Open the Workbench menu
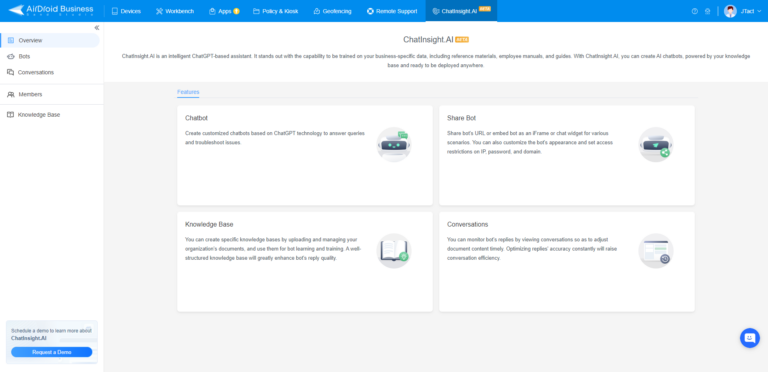The image size is (768, 372). [x=175, y=11]
